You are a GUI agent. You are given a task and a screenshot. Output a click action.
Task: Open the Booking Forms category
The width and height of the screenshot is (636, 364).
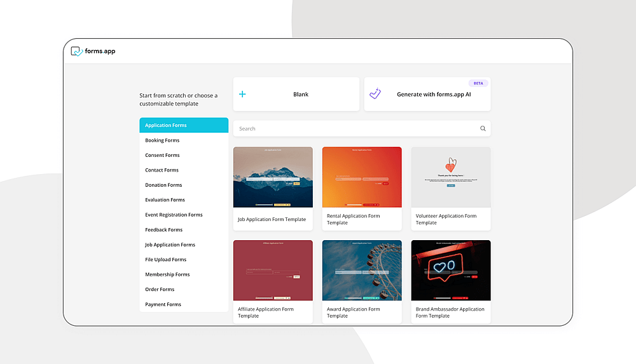point(184,140)
